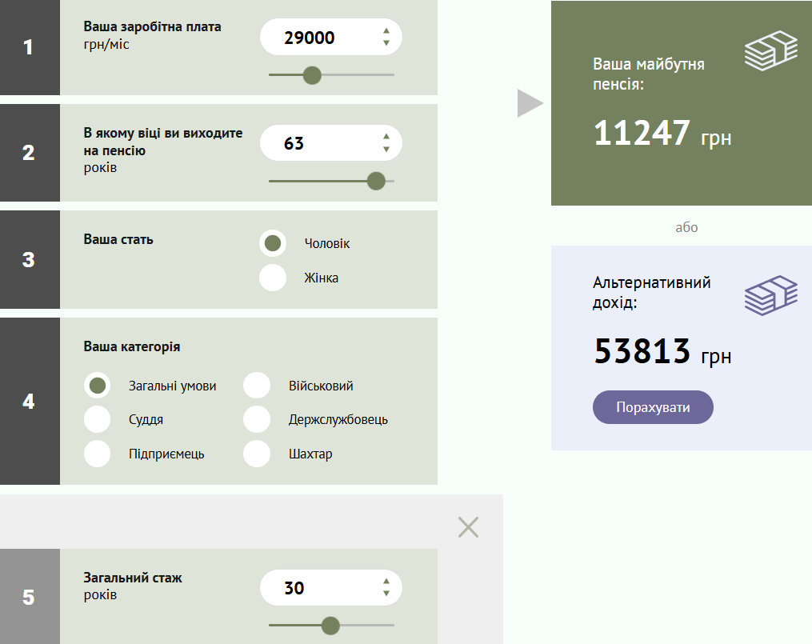This screenshot has width=812, height=644.
Task: Decrease retirement age with down arrow
Action: click(386, 149)
